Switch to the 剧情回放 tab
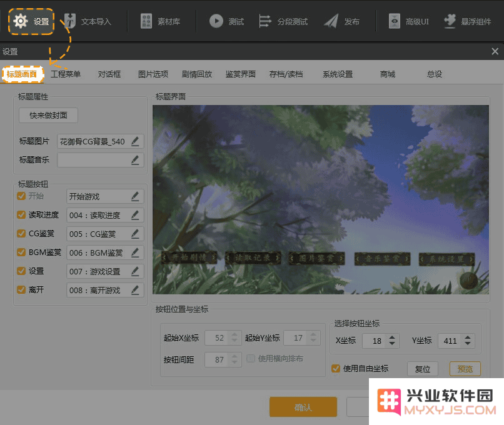The height and width of the screenshot is (425, 504). (x=197, y=74)
